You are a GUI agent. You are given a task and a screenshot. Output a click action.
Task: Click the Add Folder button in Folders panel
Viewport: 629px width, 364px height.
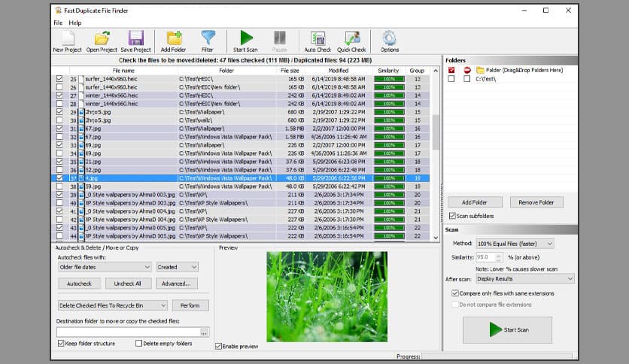pos(475,202)
